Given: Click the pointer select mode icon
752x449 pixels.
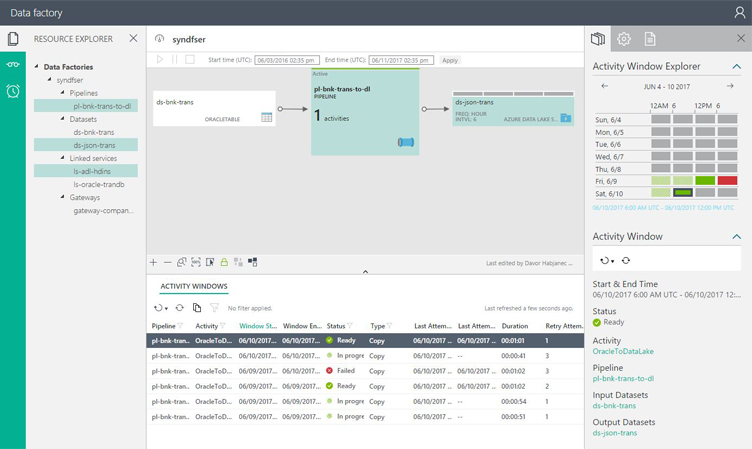Looking at the screenshot, I should pos(210,262).
